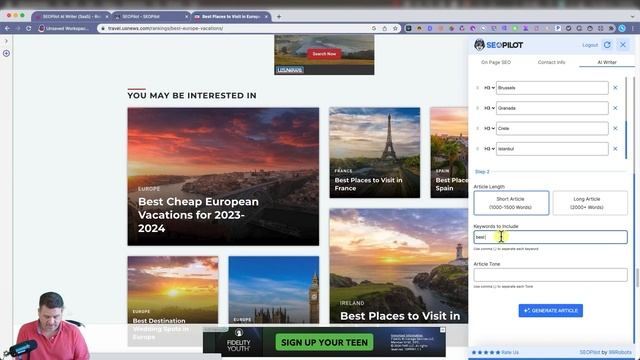
Task: Click the Google icon in address bar
Action: coord(374,29)
